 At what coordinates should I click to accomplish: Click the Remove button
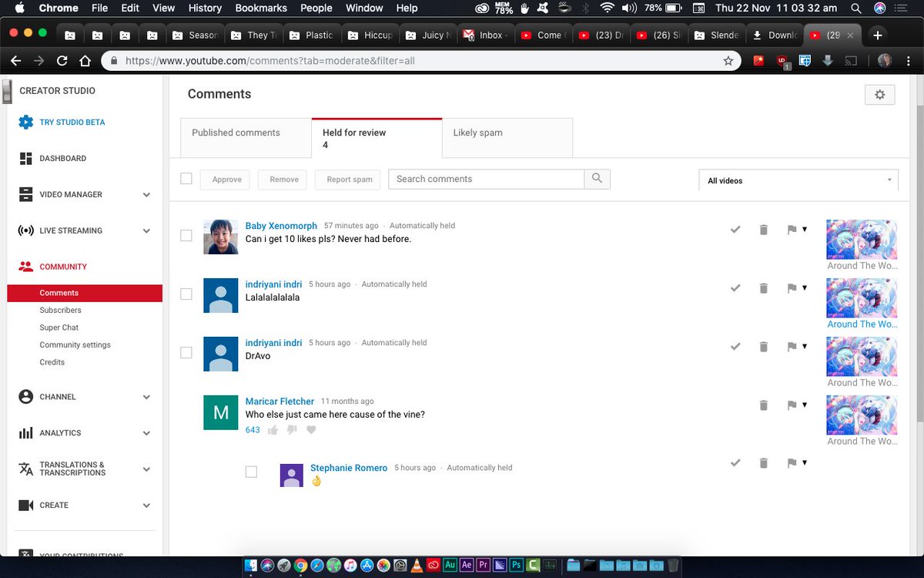pyautogui.click(x=284, y=180)
